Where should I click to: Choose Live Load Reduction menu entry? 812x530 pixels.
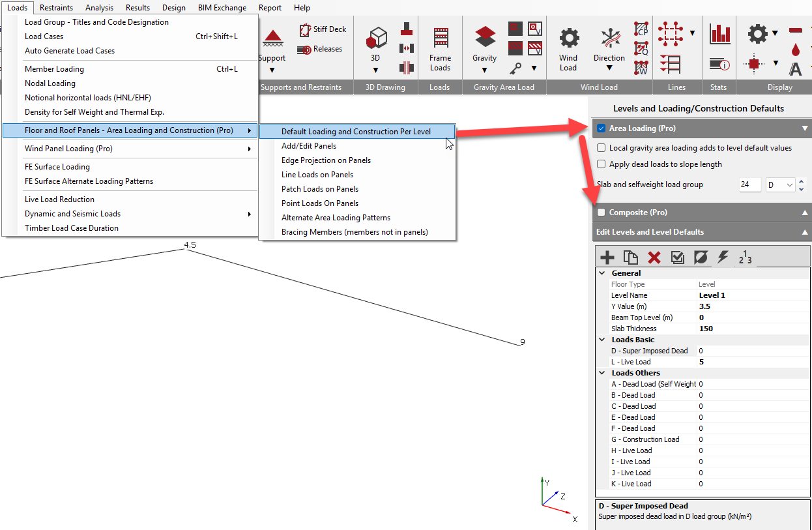pos(130,199)
